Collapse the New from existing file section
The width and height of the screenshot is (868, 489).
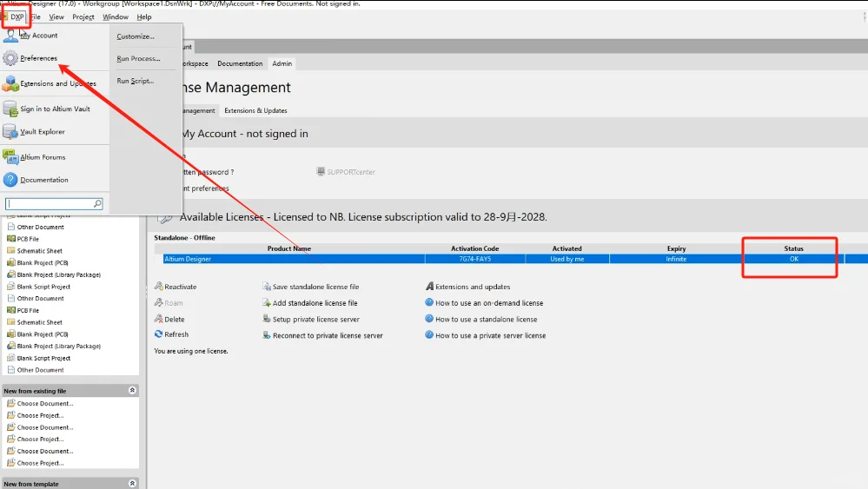point(132,391)
